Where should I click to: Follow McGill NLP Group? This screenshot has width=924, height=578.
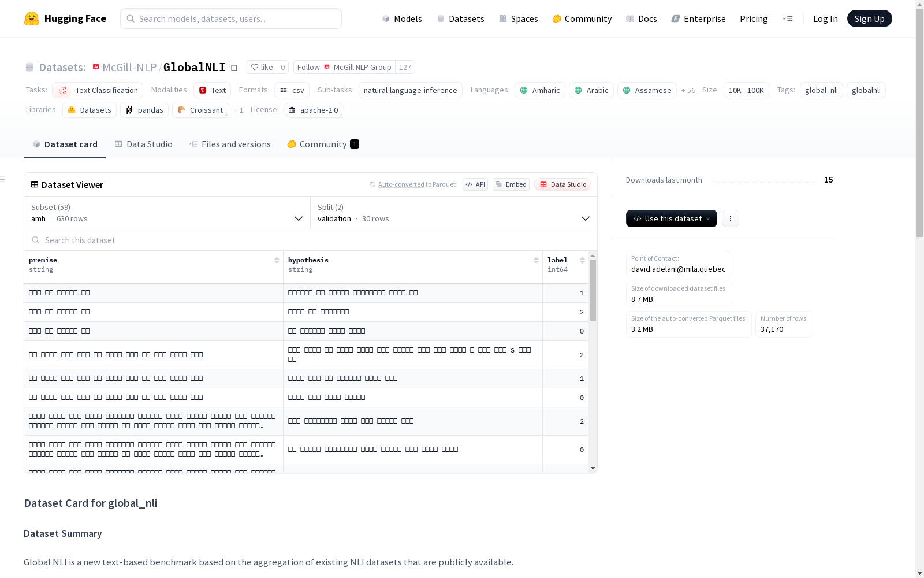tap(344, 67)
